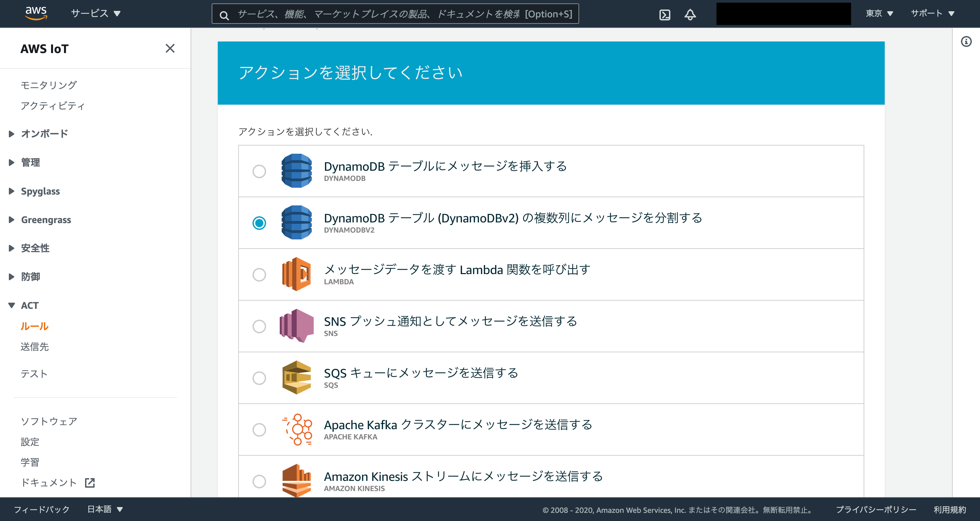Select the SQS キューにメッセージを送信する action

tap(259, 378)
